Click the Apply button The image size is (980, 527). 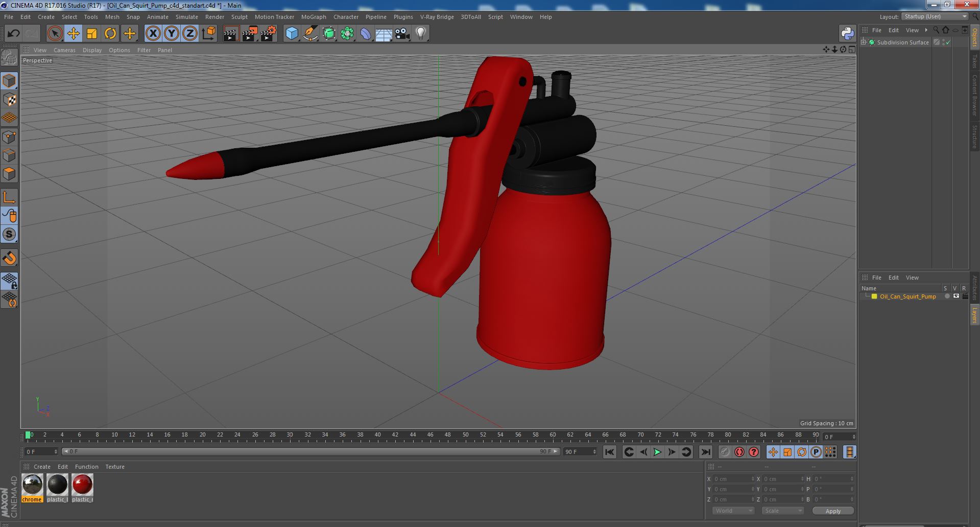[x=833, y=511]
